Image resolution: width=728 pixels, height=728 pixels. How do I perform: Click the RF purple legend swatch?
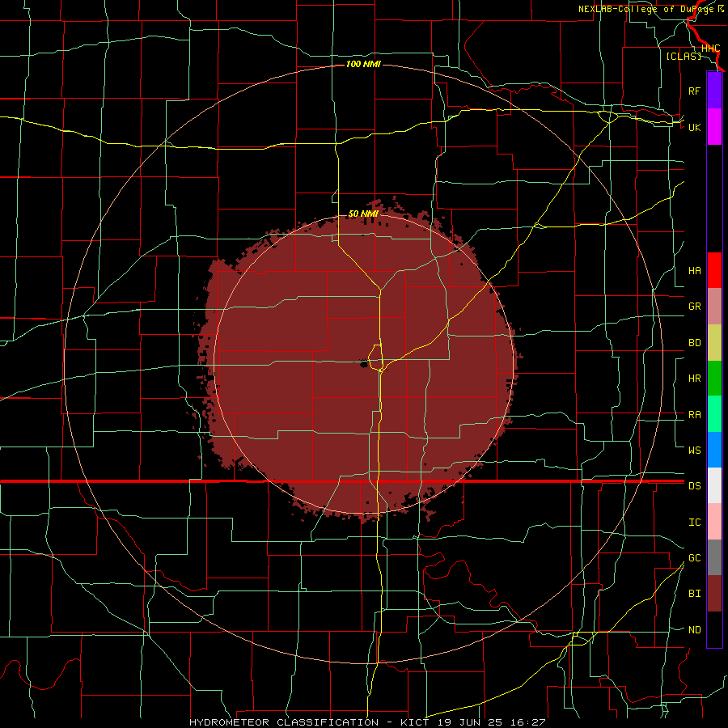tap(714, 91)
